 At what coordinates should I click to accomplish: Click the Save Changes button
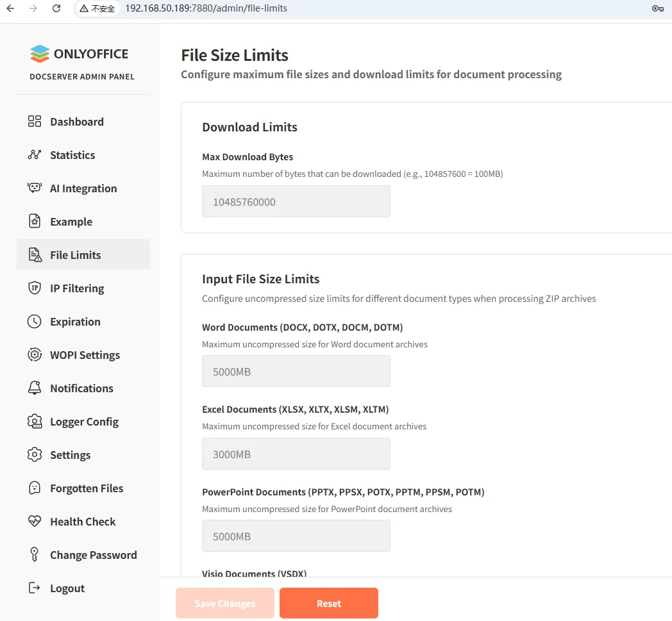coord(225,604)
